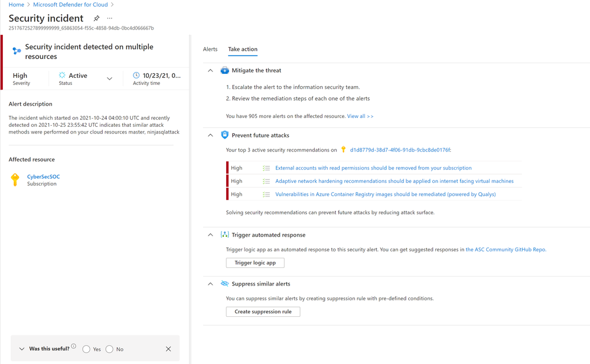Image resolution: width=590 pixels, height=364 pixels.
Task: Dismiss the Was this useful feedback bar
Action: [x=168, y=349]
